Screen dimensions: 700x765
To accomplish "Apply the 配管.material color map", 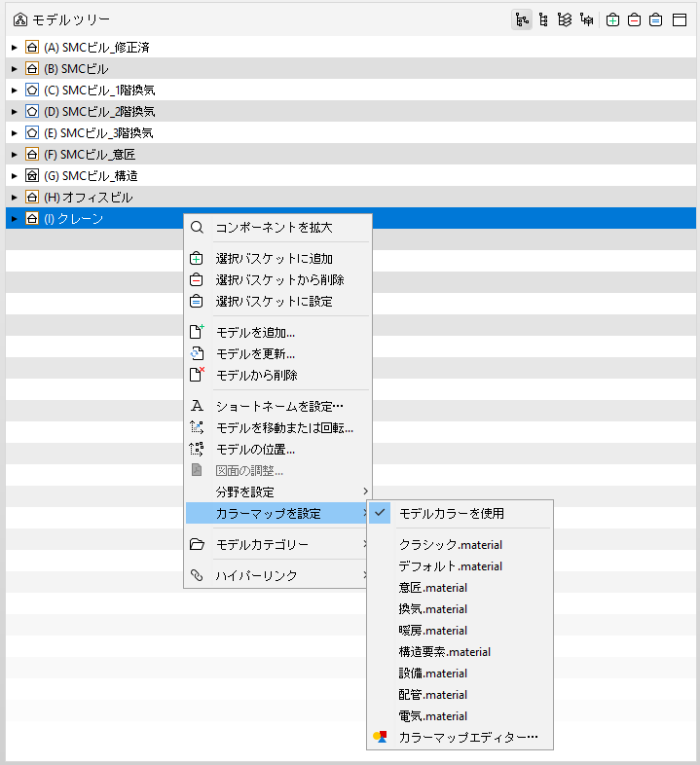I will (x=460, y=695).
